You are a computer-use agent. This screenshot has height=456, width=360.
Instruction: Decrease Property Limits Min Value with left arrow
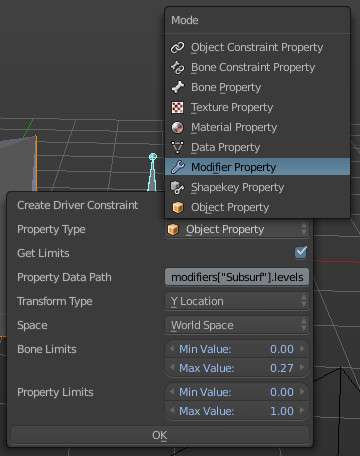tap(172, 391)
